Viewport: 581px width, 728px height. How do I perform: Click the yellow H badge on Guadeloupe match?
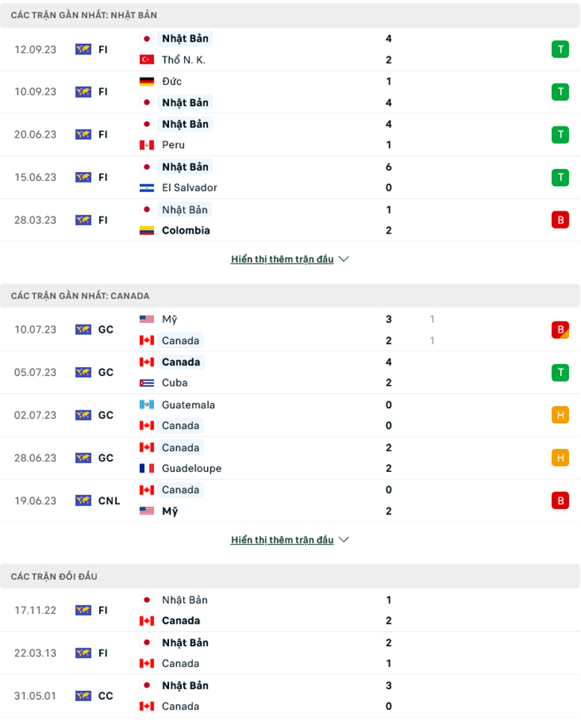[561, 458]
